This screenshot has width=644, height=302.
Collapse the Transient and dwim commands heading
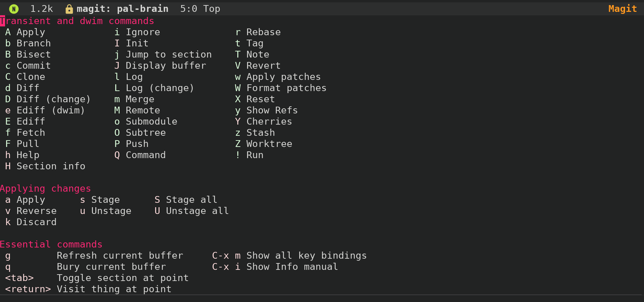point(77,21)
